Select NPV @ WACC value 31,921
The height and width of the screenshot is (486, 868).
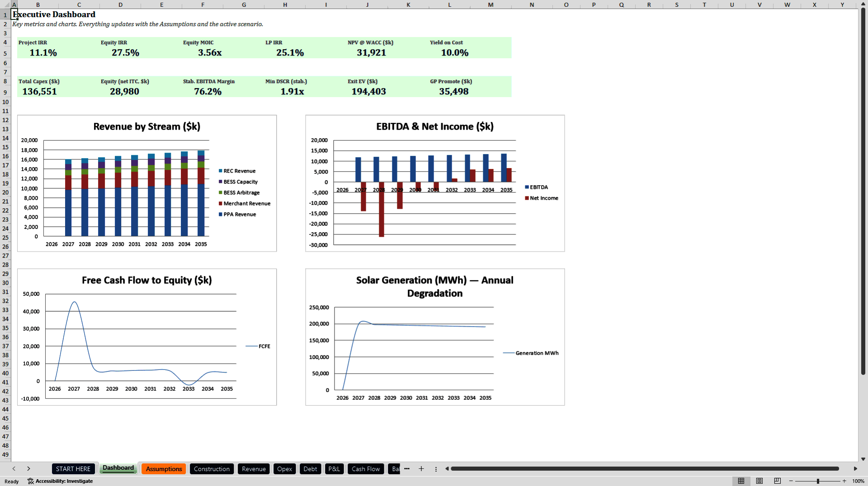click(371, 53)
